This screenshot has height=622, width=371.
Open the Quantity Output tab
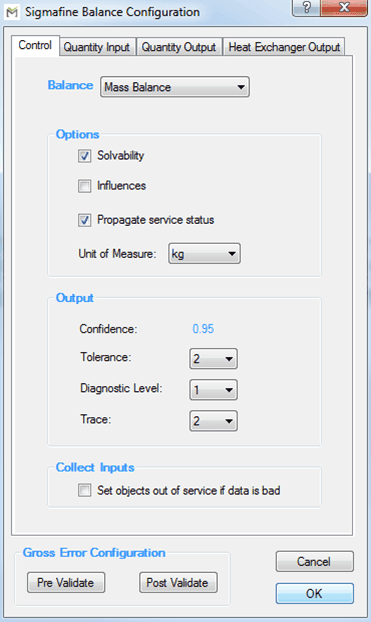click(x=179, y=47)
